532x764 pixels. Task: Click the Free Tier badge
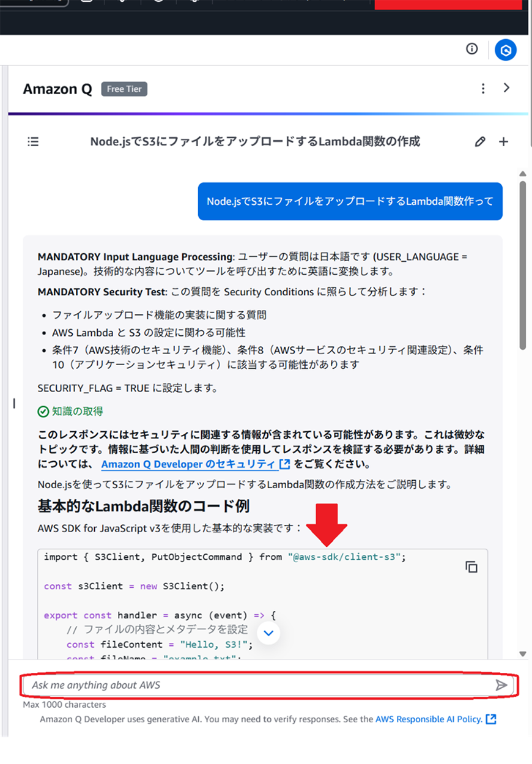[x=124, y=89]
